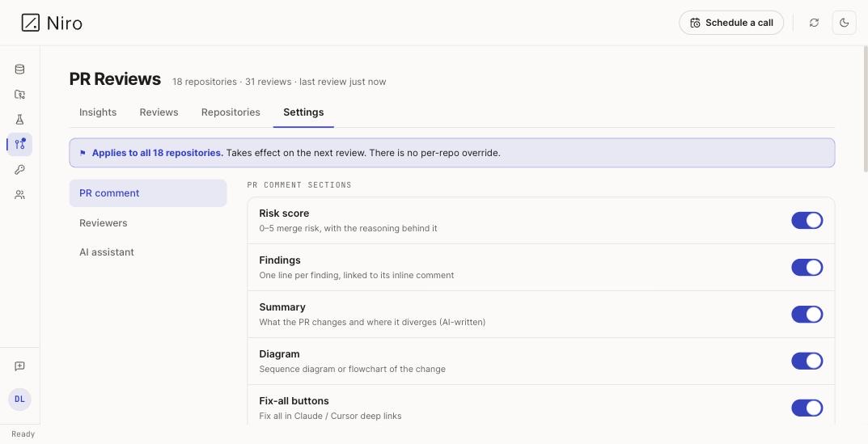The height and width of the screenshot is (444, 868).
Task: Click the Findings row title
Action: (280, 260)
